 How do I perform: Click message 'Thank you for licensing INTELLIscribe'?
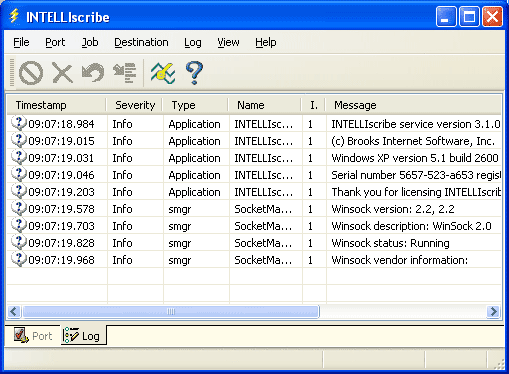point(416,192)
